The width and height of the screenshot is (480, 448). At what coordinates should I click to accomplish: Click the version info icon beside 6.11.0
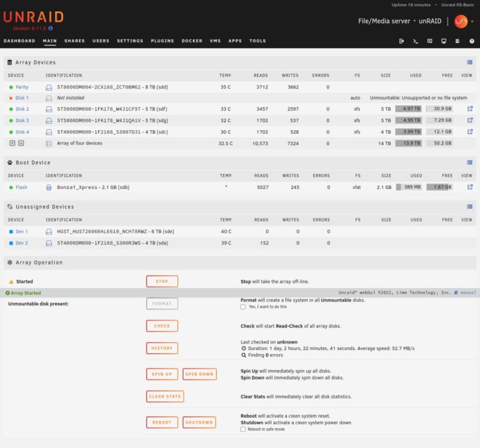tap(50, 28)
